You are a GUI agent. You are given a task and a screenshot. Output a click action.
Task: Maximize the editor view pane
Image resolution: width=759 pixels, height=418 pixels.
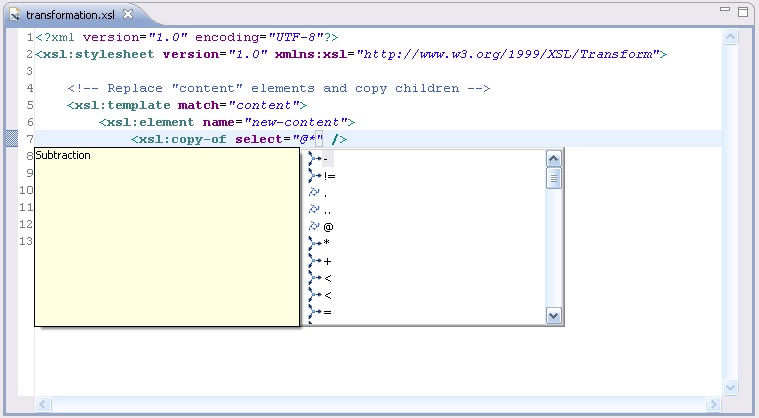pyautogui.click(x=745, y=11)
